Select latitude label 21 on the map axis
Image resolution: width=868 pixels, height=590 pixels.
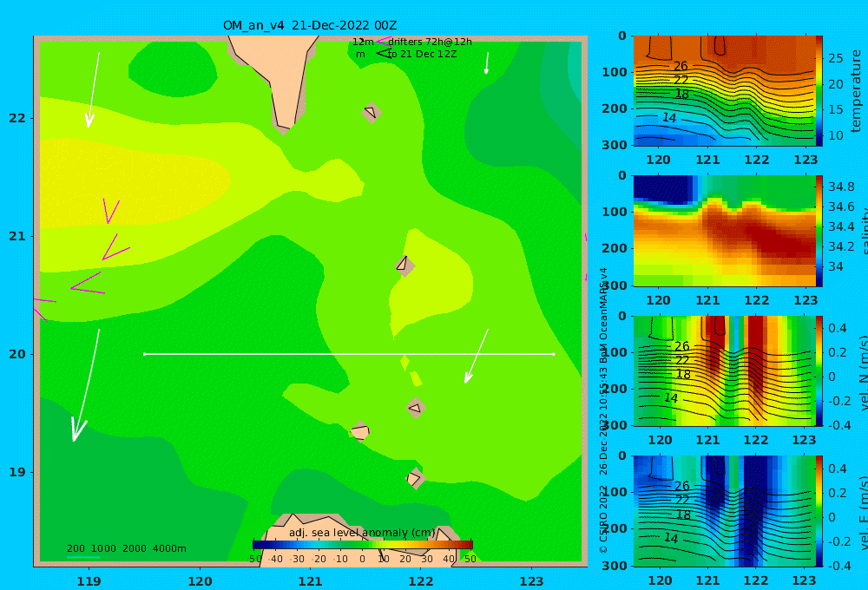(x=17, y=236)
